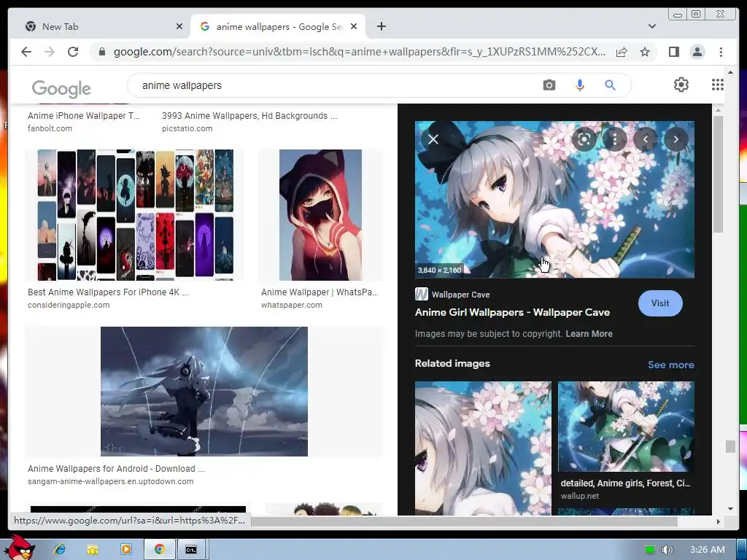
Task: Click the Google logo
Action: [61, 88]
